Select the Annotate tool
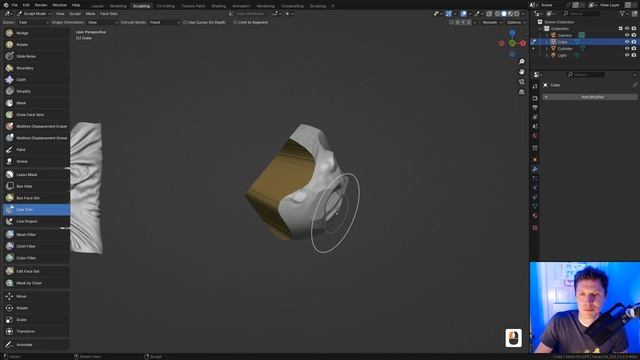The height and width of the screenshot is (360, 640). click(36, 344)
